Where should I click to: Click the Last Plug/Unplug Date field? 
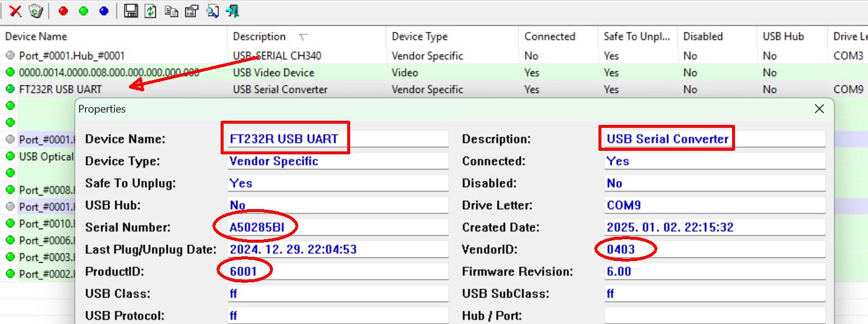[x=338, y=250]
